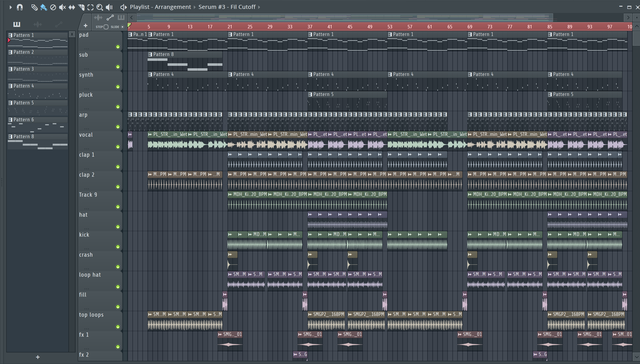Viewport: 640px width, 364px height.
Task: Select the Draw pencil tool
Action: (34, 7)
